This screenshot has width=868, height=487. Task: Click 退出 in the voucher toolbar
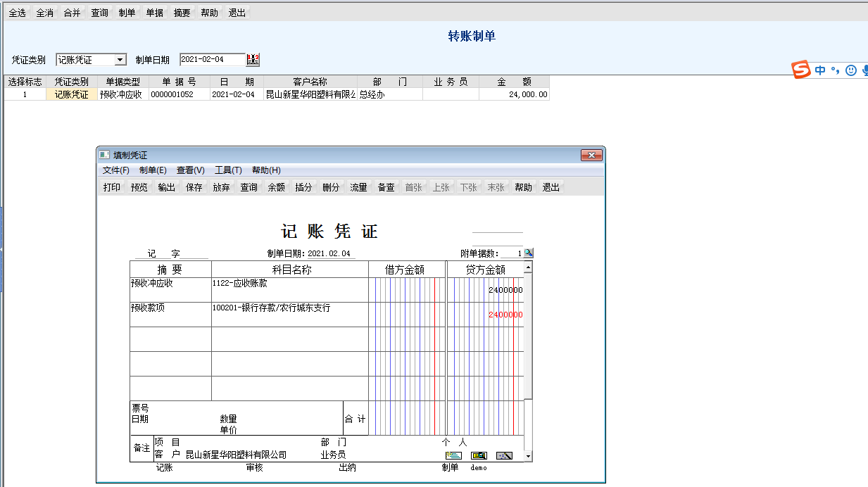551,187
